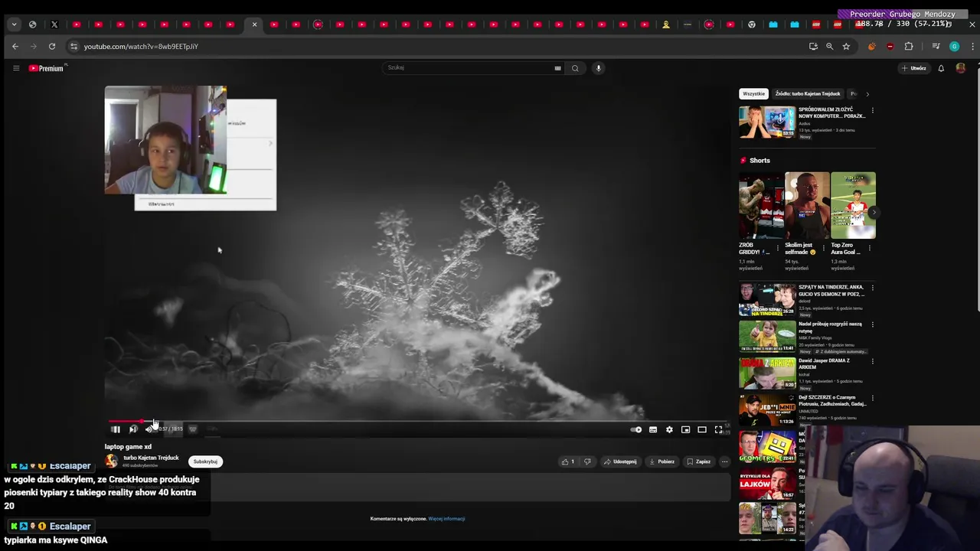Image resolution: width=980 pixels, height=551 pixels.
Task: Open the Chrome profile G avatar
Action: pyautogui.click(x=954, y=47)
